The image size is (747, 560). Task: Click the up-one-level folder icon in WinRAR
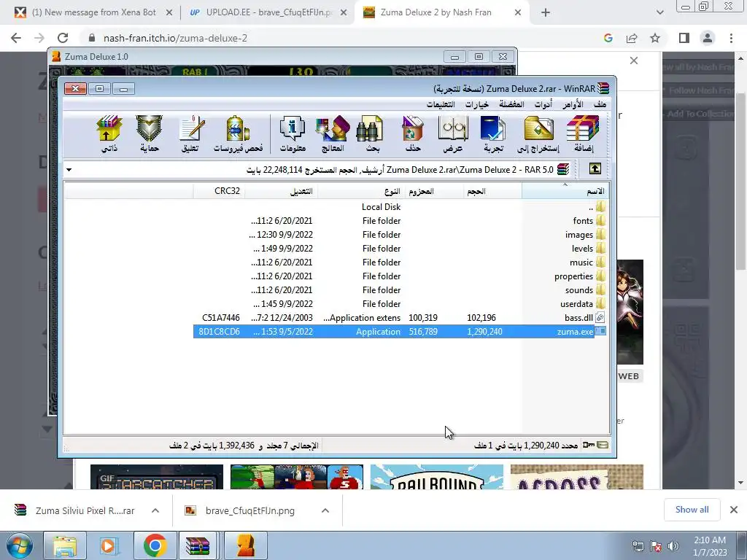595,168
